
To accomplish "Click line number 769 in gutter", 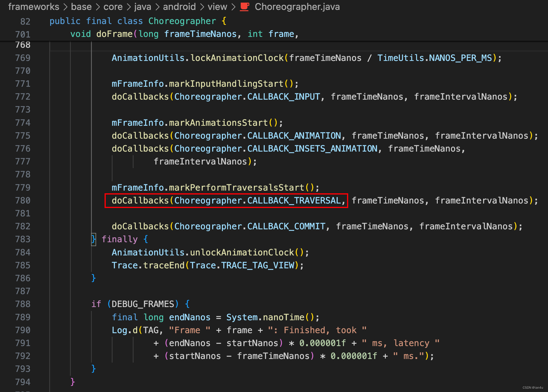I will click(23, 58).
